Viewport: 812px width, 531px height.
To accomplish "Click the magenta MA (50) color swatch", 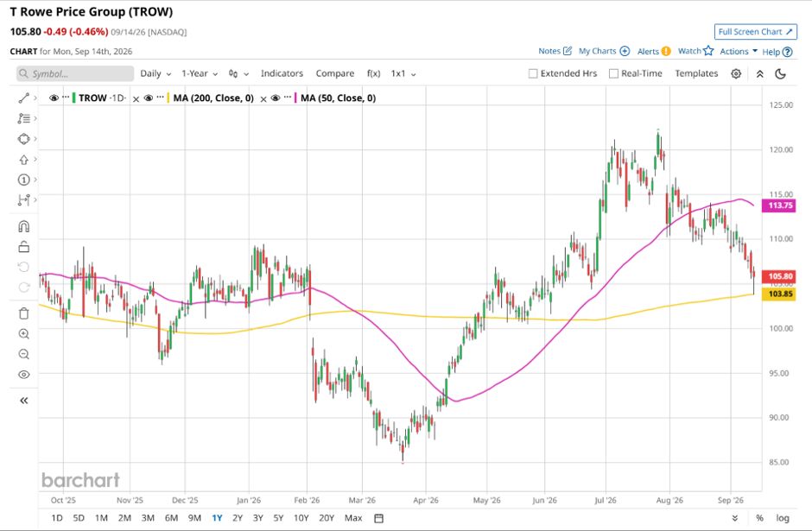I will coord(296,98).
